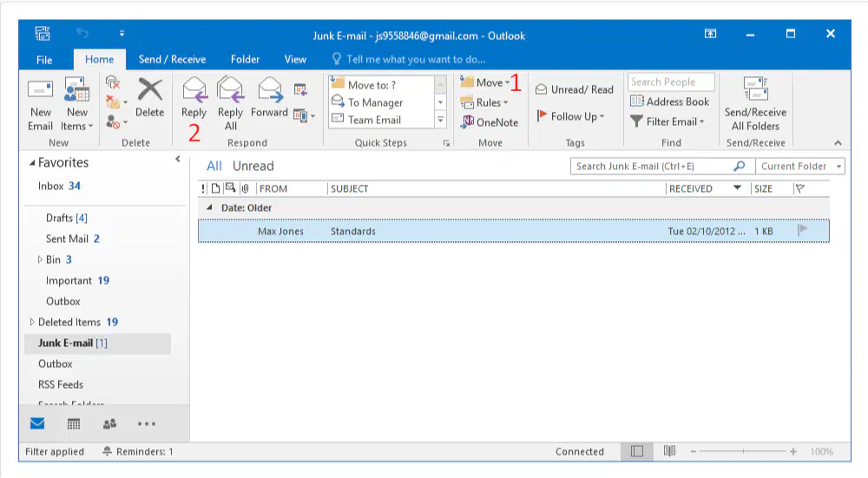Viewport: 868px width, 478px height.
Task: Open the Address Book
Action: pos(670,101)
